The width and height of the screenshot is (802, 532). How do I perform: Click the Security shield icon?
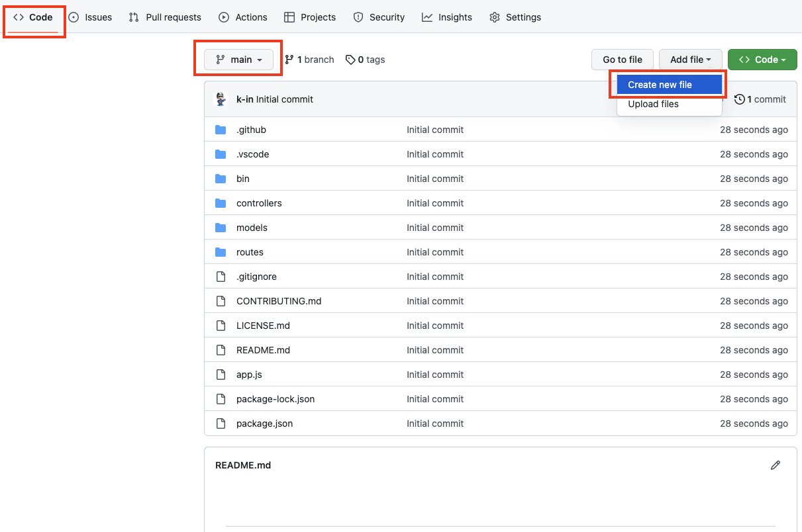358,17
